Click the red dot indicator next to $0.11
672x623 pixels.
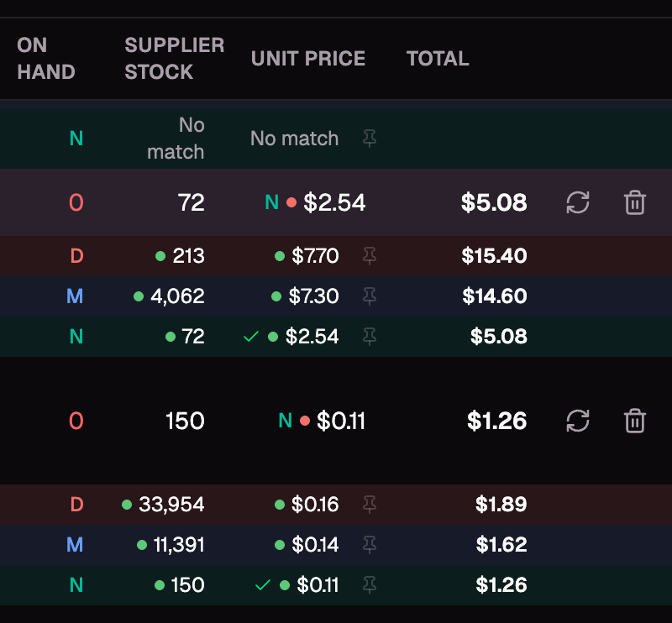pos(304,421)
